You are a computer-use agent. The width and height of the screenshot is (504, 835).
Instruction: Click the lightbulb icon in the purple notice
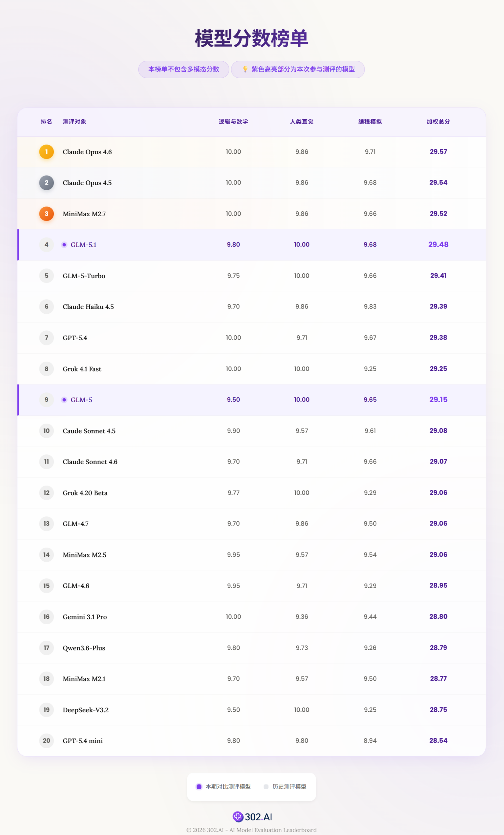pos(245,69)
